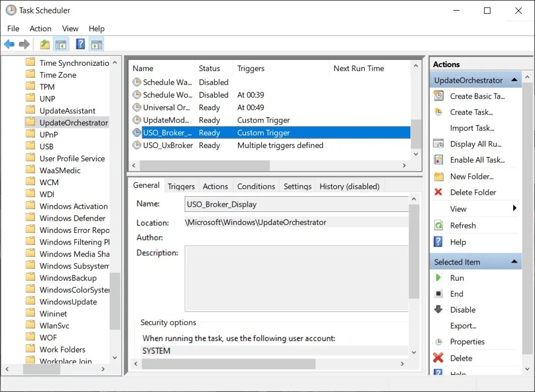Click the Display All Running Tasks icon
This screenshot has width=535, height=392.
[x=438, y=144]
